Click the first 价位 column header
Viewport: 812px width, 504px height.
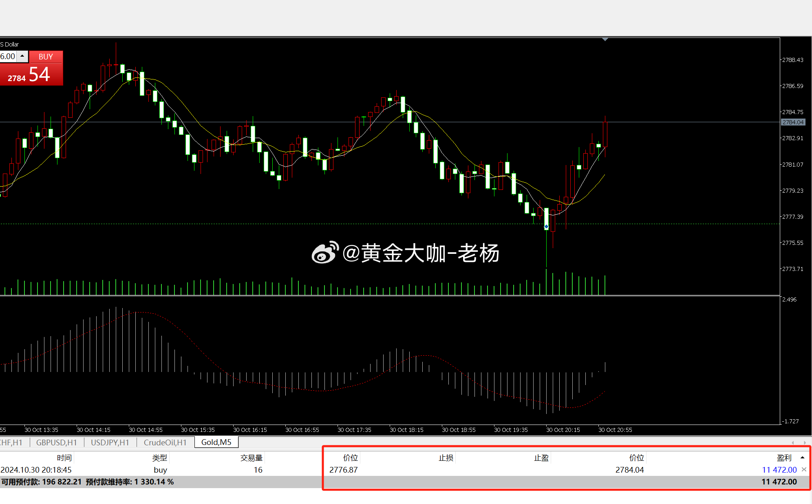[351, 458]
